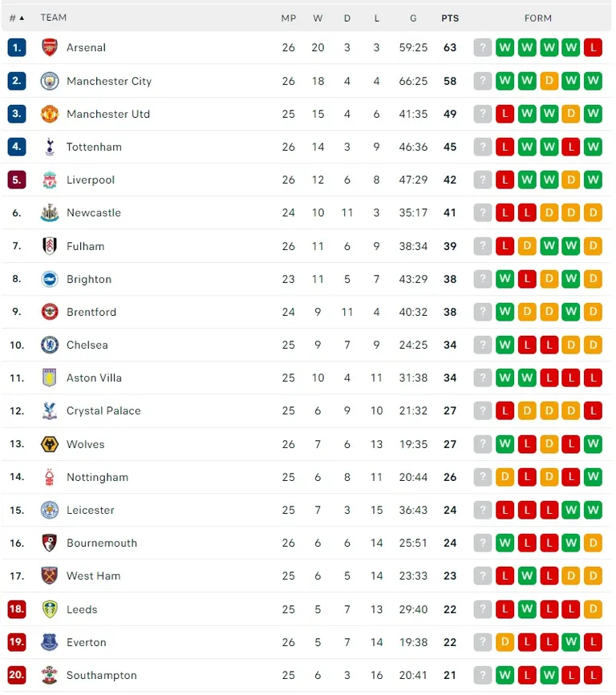Click Arsenal's red L form badge
The image size is (616, 695).
(x=593, y=47)
